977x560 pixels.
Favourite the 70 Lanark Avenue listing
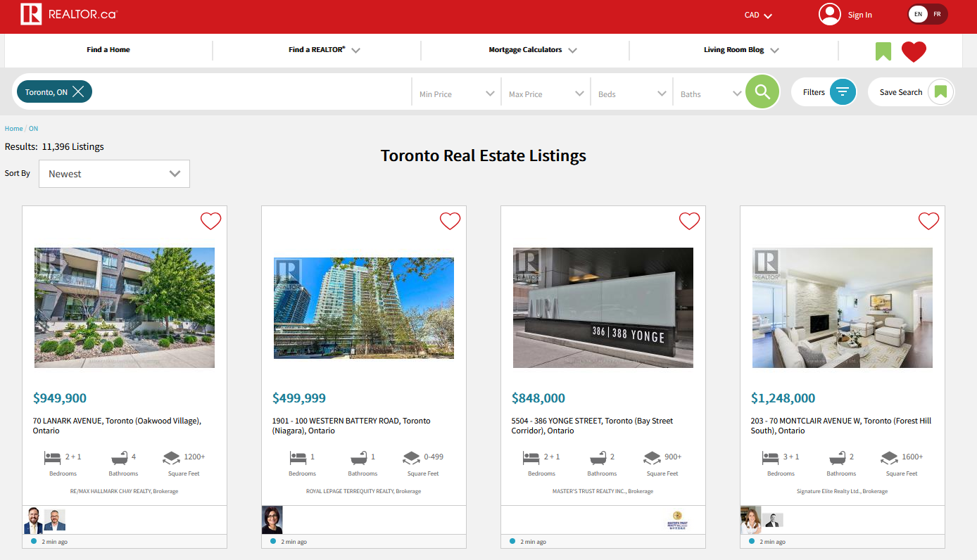click(x=211, y=221)
